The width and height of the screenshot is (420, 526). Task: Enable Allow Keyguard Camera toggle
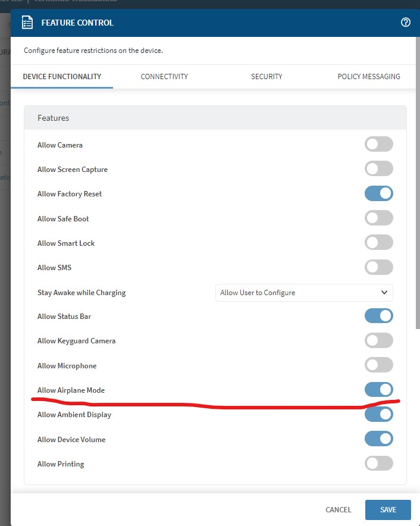[x=379, y=341]
